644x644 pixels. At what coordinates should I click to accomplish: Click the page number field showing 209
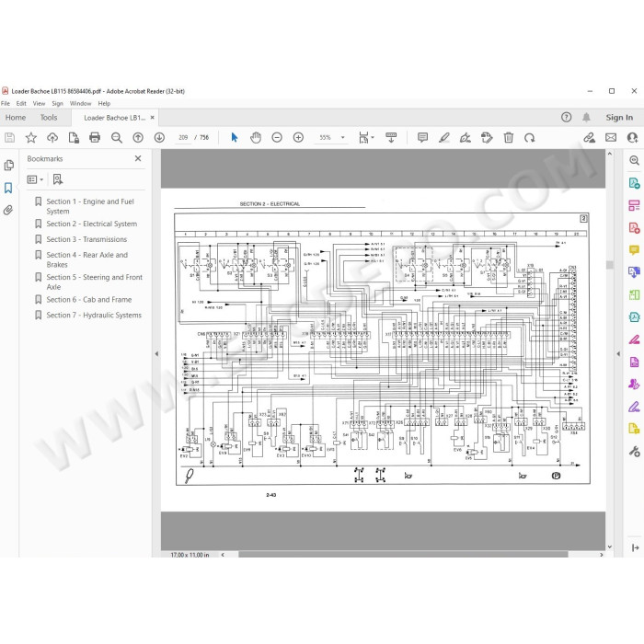coord(183,138)
